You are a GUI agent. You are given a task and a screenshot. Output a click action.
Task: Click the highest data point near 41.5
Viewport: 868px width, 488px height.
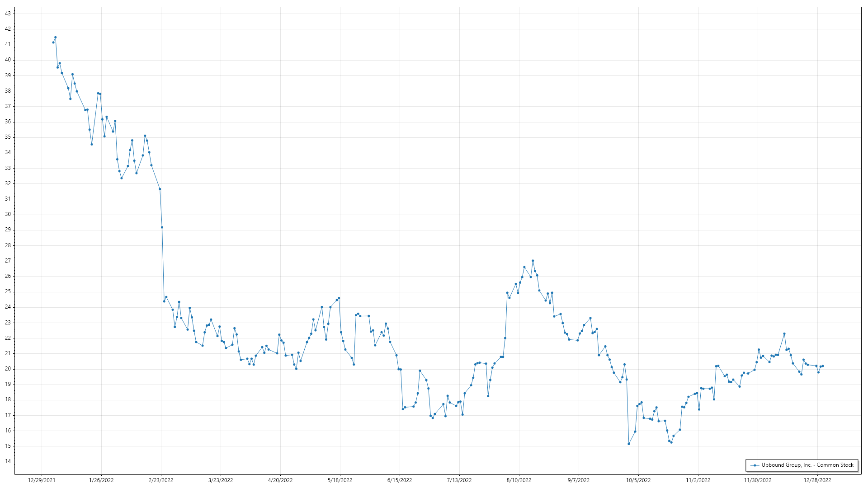click(55, 38)
